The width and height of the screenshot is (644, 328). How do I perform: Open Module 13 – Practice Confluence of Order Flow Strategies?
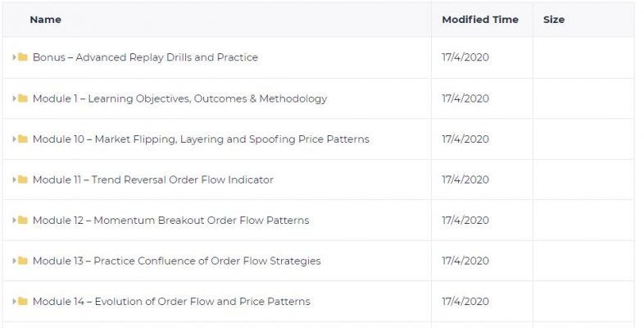point(176,261)
